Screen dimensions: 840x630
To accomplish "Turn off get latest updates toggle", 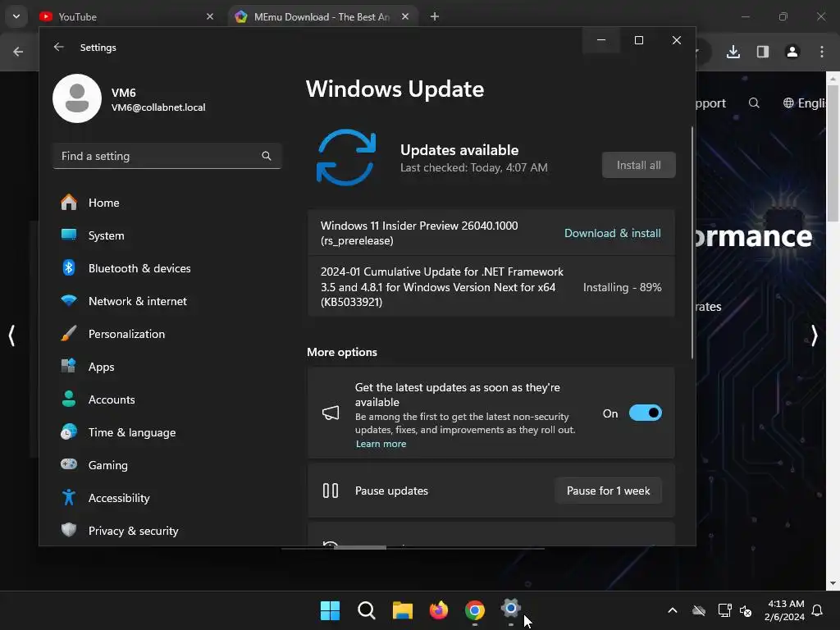I will tap(646, 413).
